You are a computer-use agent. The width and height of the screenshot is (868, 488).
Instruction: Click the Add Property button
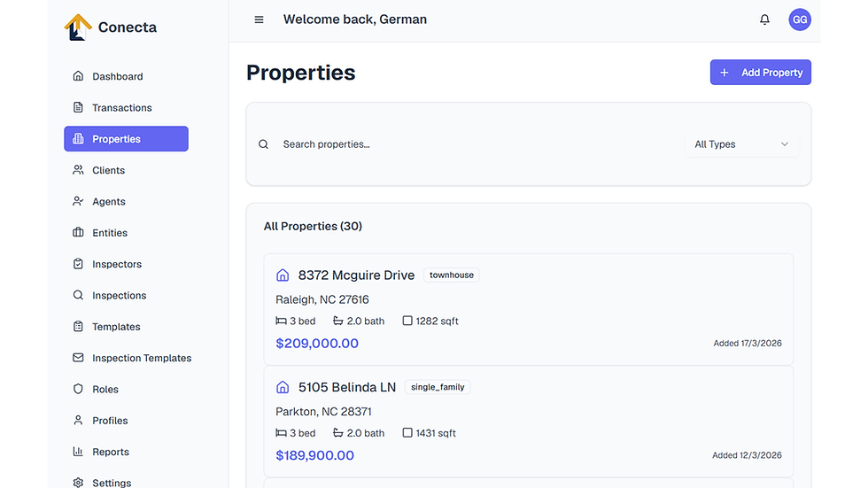(761, 73)
